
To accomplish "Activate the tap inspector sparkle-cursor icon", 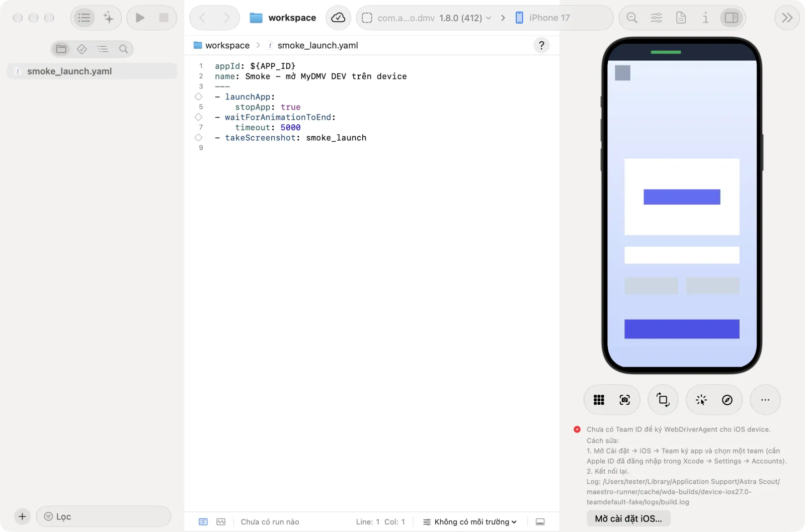I will click(x=701, y=400).
